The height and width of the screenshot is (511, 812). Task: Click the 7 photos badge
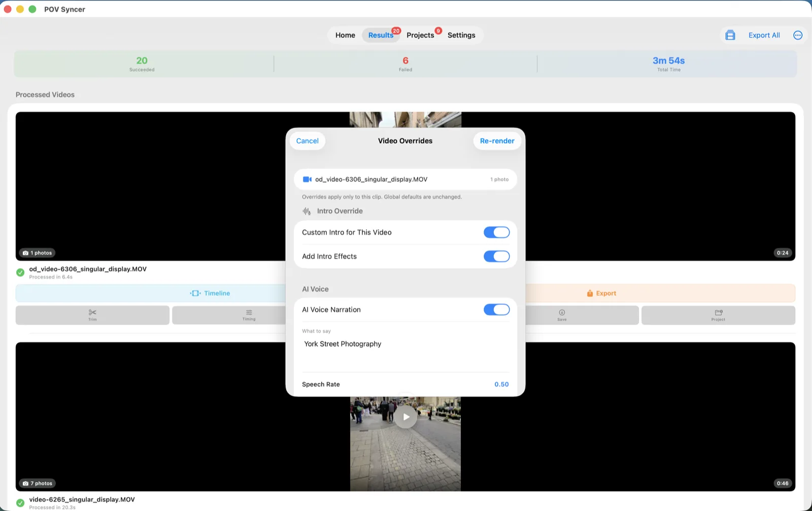(x=38, y=484)
